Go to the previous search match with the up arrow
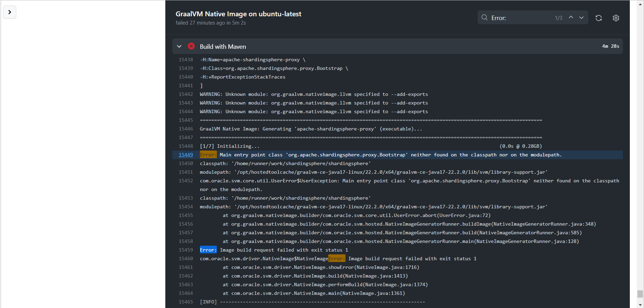Image resolution: width=644 pixels, height=308 pixels. 571,17
